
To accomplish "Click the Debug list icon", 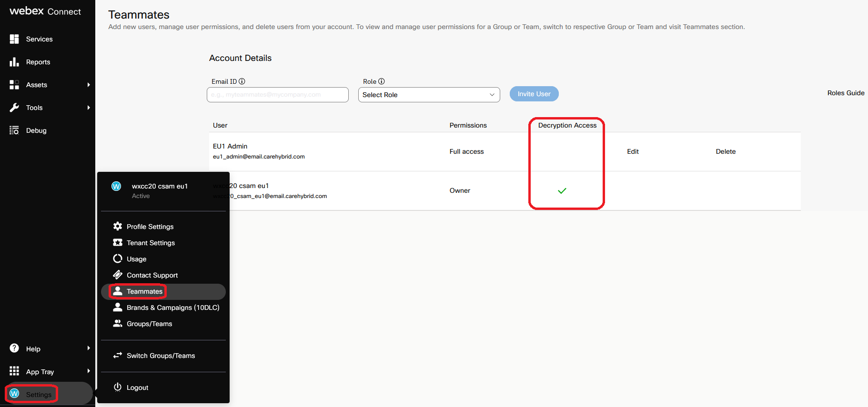I will 14,130.
